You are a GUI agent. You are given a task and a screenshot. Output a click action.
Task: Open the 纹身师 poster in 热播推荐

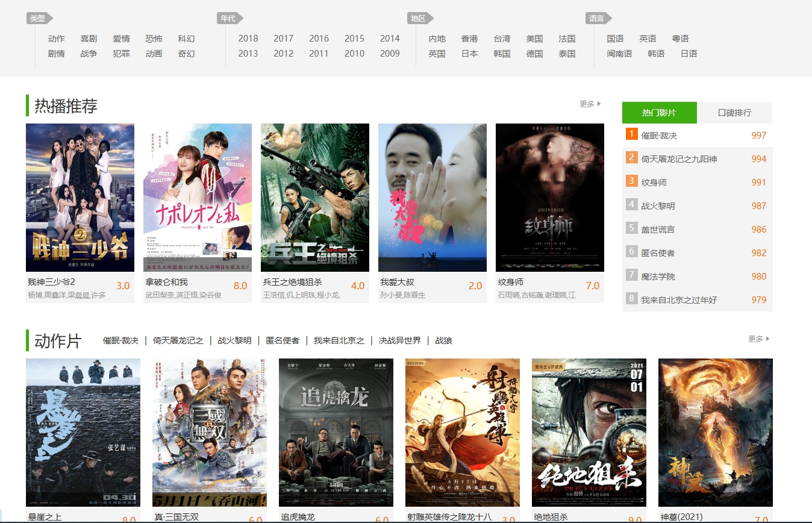(x=550, y=198)
